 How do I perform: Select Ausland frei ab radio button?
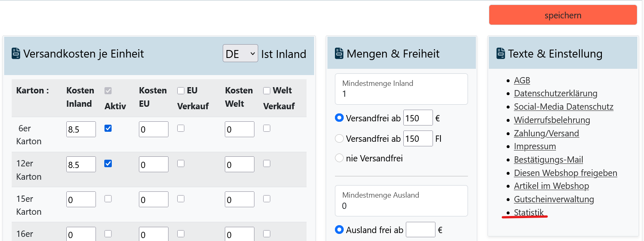click(340, 230)
